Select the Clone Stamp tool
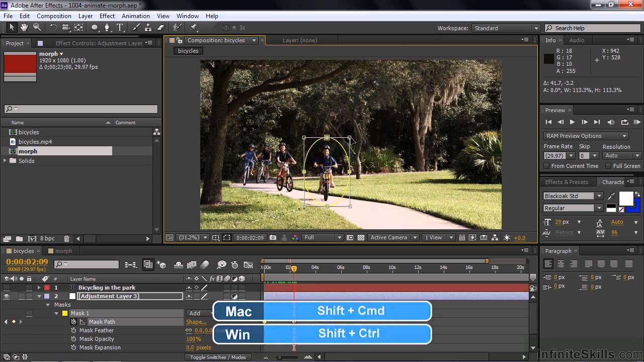This screenshot has width=644, height=362. (148, 28)
